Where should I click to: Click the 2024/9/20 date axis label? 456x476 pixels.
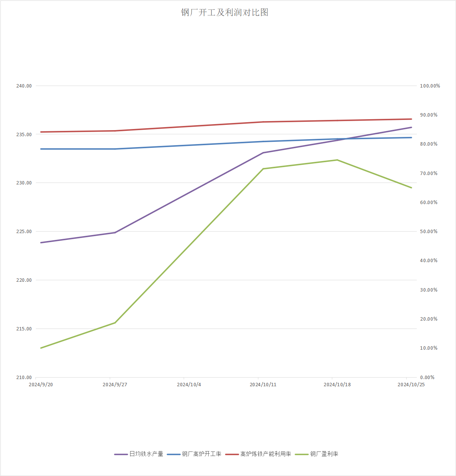coord(41,385)
